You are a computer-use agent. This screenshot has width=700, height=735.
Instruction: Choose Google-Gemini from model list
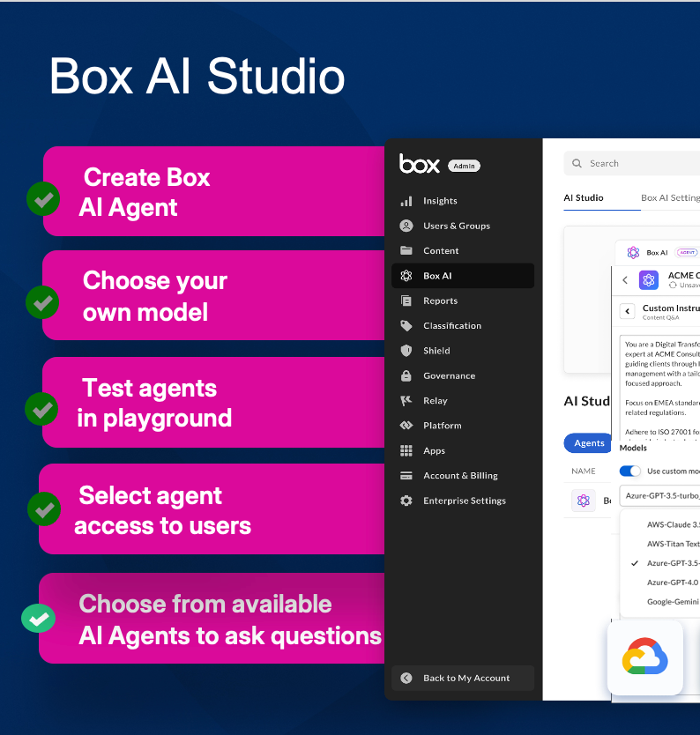click(673, 601)
